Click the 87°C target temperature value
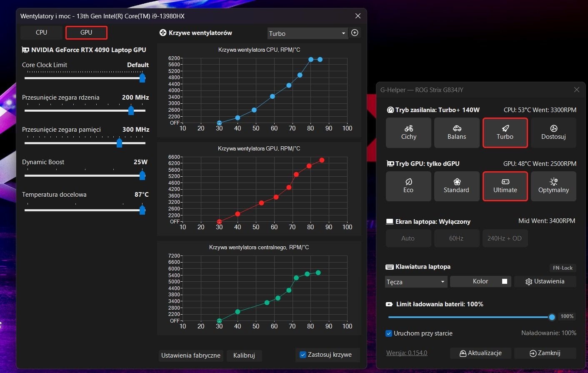This screenshot has height=373, width=588. 142,195
